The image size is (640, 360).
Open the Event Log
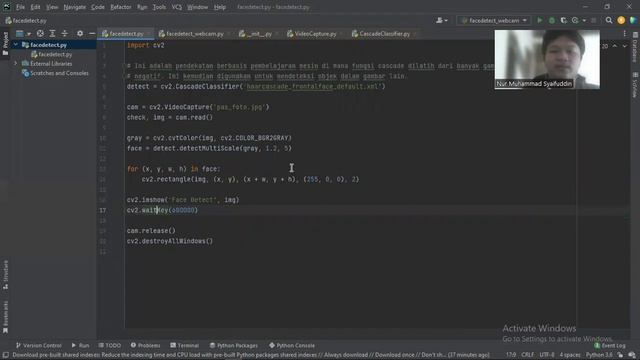pos(610,345)
